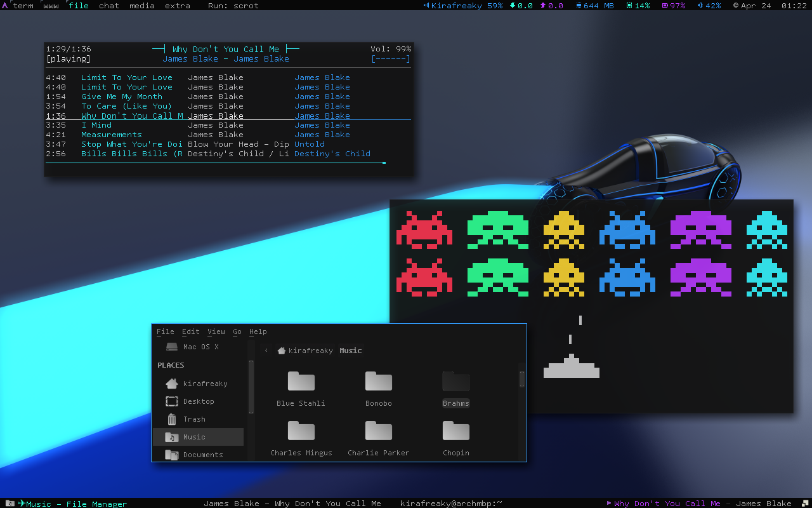Screen dimensions: 812x508
Task: Click the back arrow in file manager path bar
Action: (266, 351)
